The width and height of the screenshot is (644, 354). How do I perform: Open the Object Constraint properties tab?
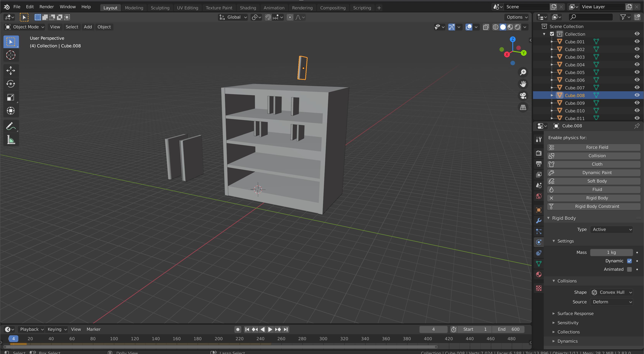coord(539,253)
